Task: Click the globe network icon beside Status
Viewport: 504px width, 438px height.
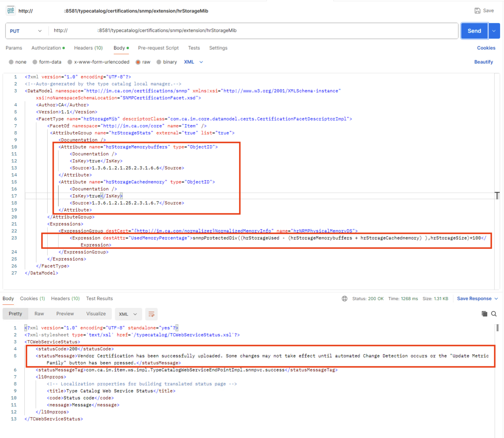Action: point(345,299)
